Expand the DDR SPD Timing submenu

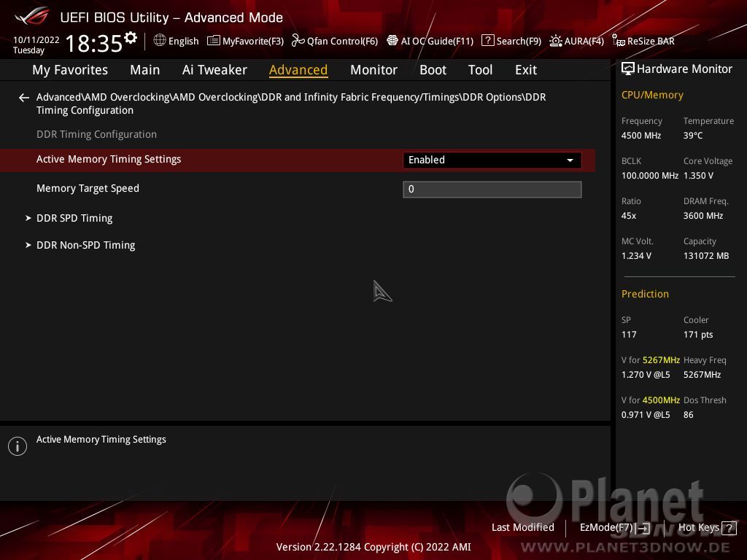click(x=74, y=218)
